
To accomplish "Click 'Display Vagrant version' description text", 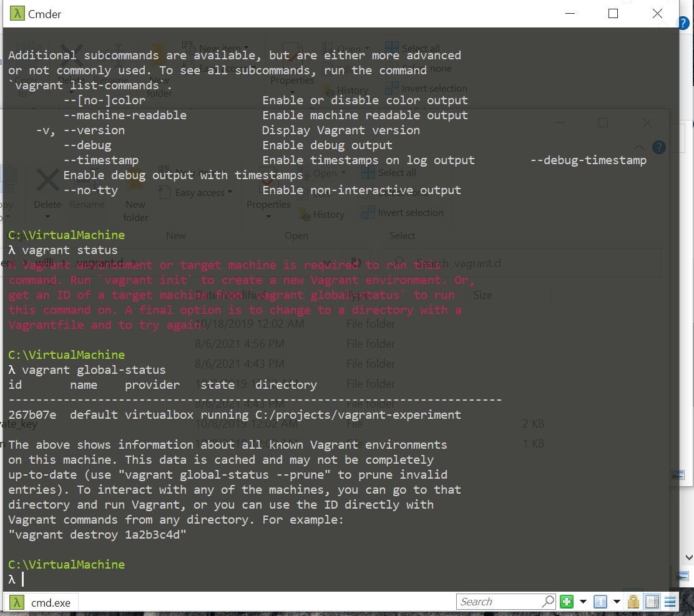I will 341,130.
